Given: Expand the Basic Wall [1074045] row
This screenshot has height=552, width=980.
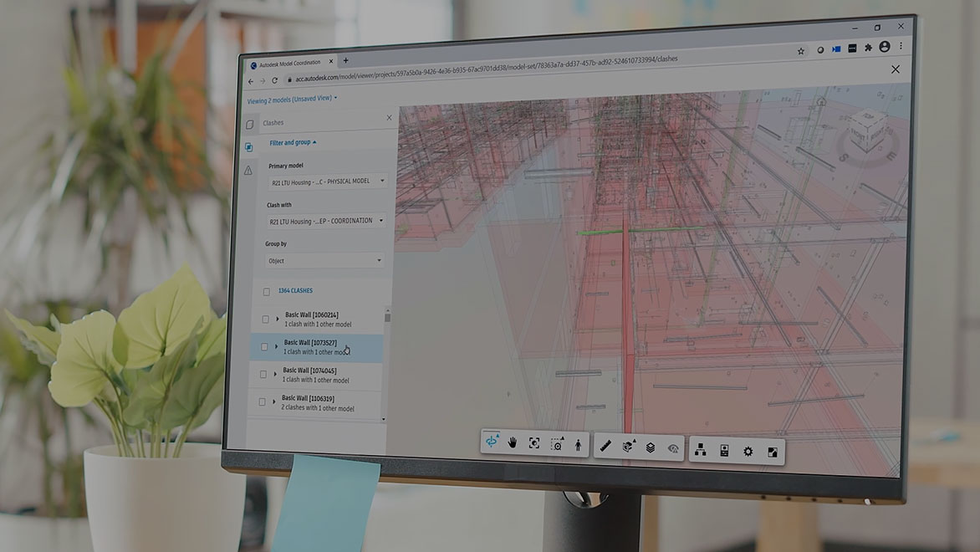Looking at the screenshot, I should click(x=275, y=374).
